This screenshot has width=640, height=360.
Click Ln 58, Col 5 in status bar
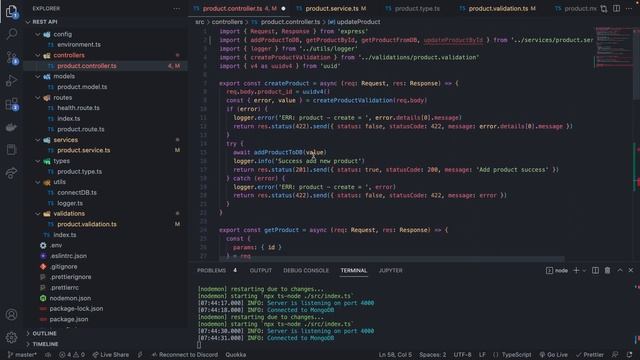pos(395,355)
